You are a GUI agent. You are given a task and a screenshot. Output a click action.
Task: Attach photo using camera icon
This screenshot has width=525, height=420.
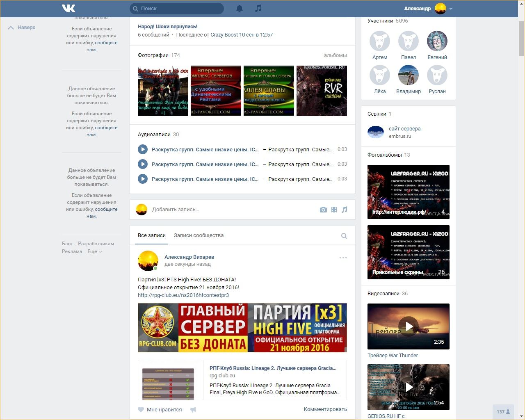point(323,210)
